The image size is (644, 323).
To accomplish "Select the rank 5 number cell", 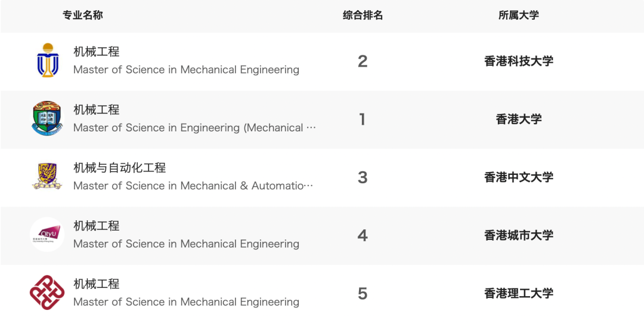I will pos(363,293).
